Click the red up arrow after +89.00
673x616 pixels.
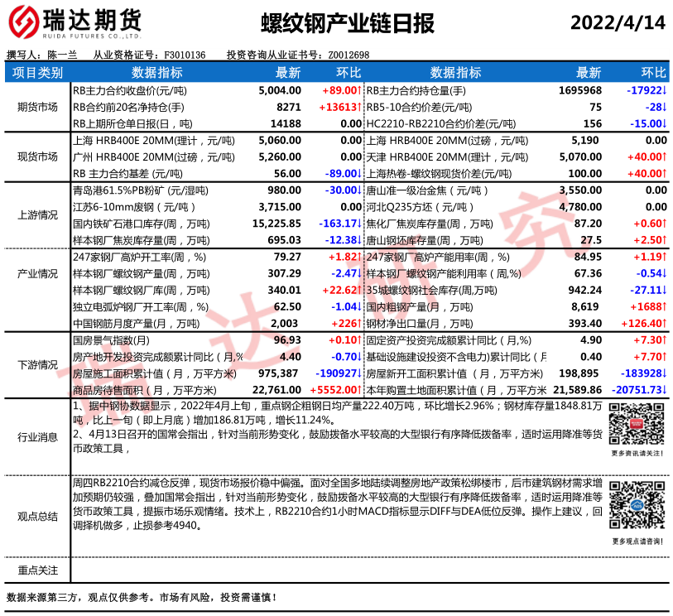point(358,89)
